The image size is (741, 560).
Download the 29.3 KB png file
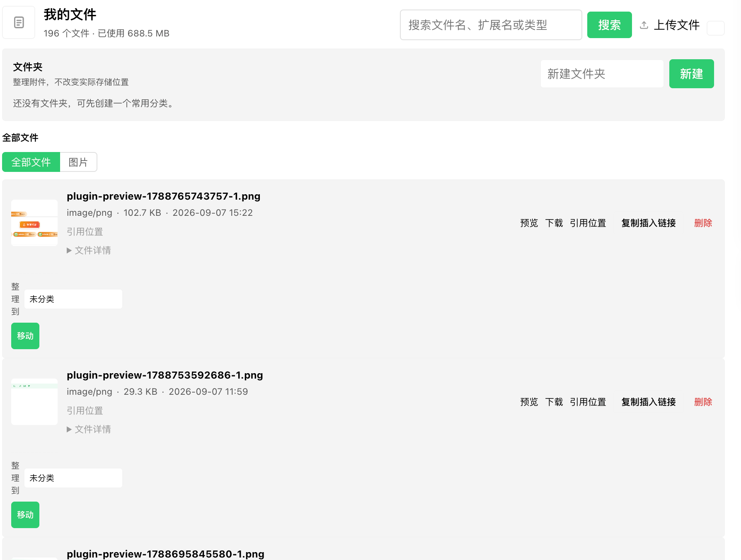(x=554, y=402)
